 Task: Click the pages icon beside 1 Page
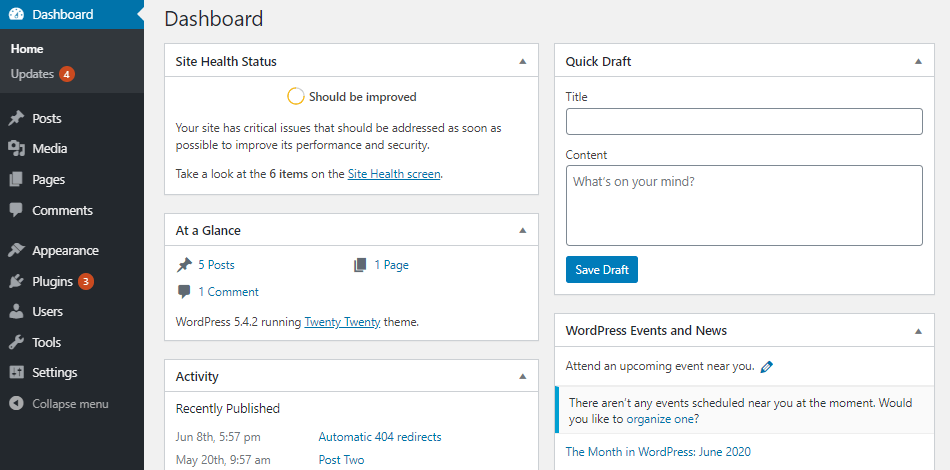(360, 265)
